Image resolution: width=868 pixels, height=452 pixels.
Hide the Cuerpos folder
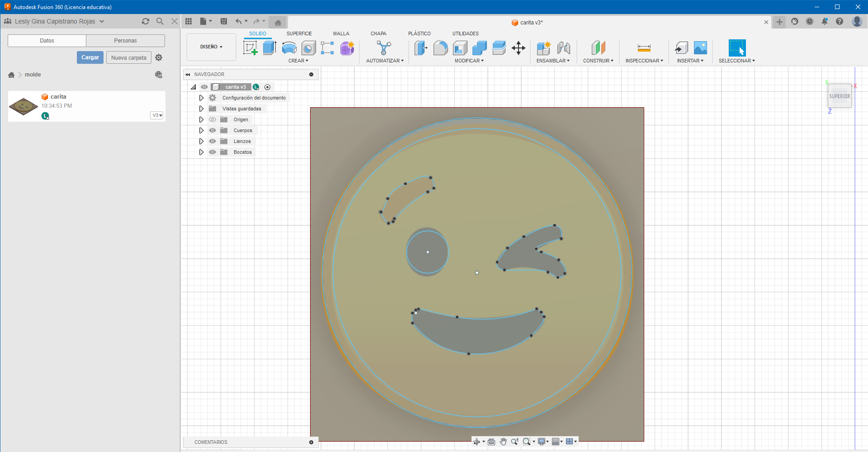tap(212, 130)
